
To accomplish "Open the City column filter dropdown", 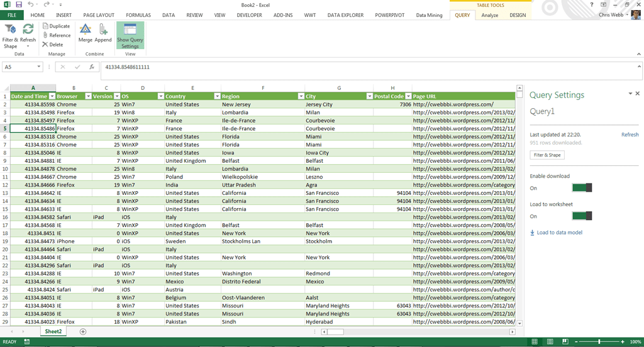I will (369, 96).
